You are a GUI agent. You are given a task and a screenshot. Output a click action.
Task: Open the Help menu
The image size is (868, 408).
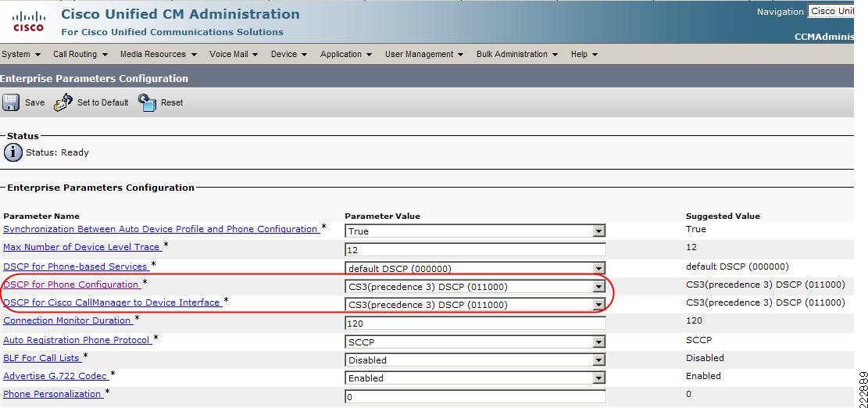click(x=584, y=54)
